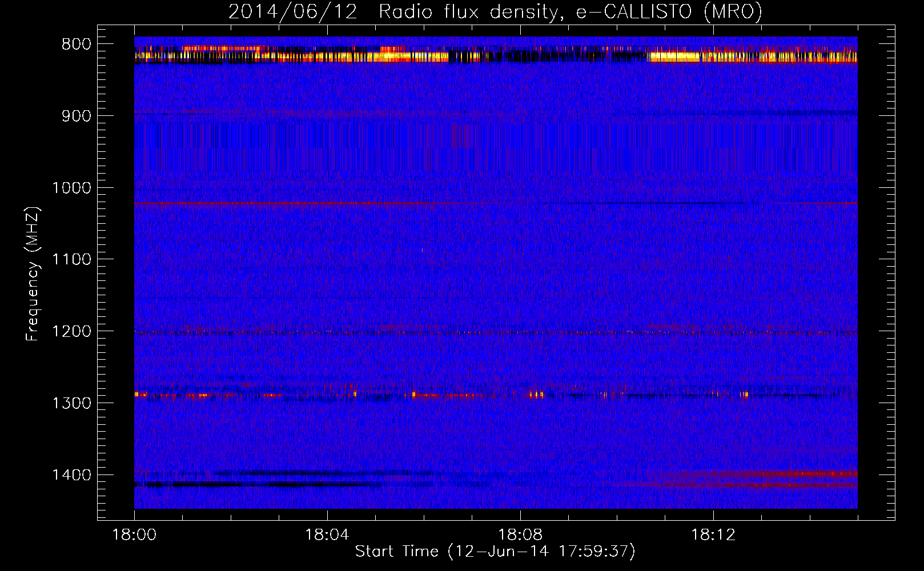The height and width of the screenshot is (571, 924).
Task: Click the 800 frequency tick label
Action: (x=77, y=45)
